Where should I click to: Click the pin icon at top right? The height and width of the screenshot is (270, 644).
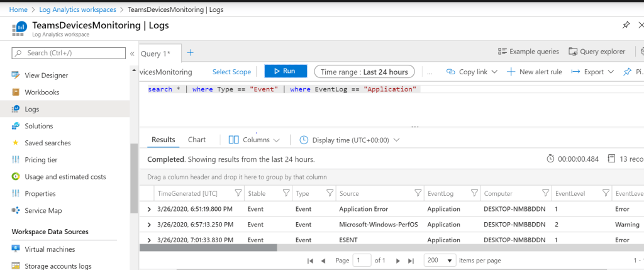coord(626,25)
